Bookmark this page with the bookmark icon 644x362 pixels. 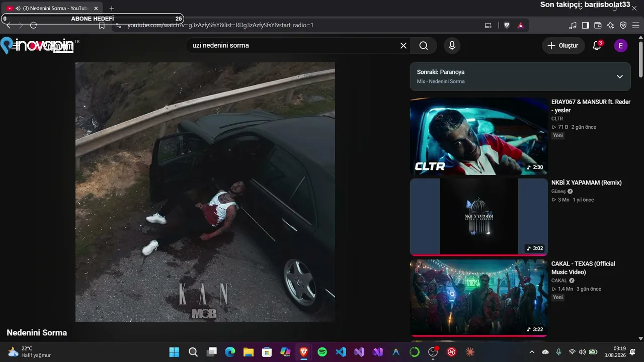click(102, 25)
